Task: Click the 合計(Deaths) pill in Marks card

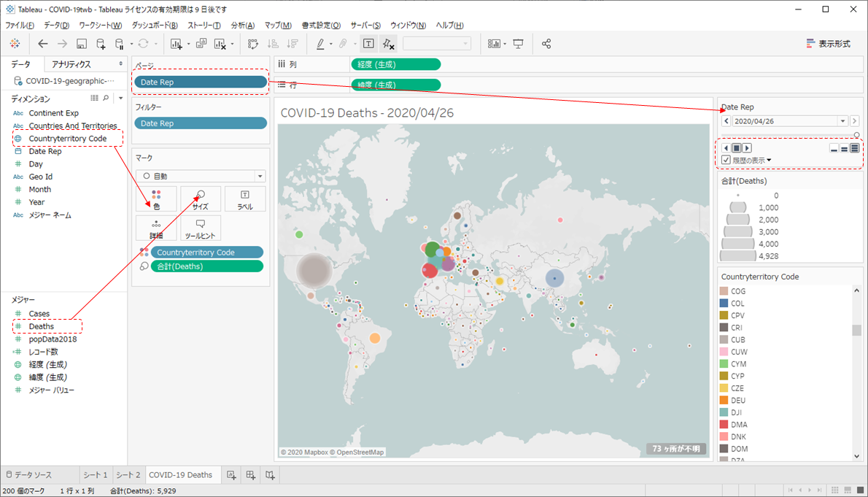Action: pos(207,266)
